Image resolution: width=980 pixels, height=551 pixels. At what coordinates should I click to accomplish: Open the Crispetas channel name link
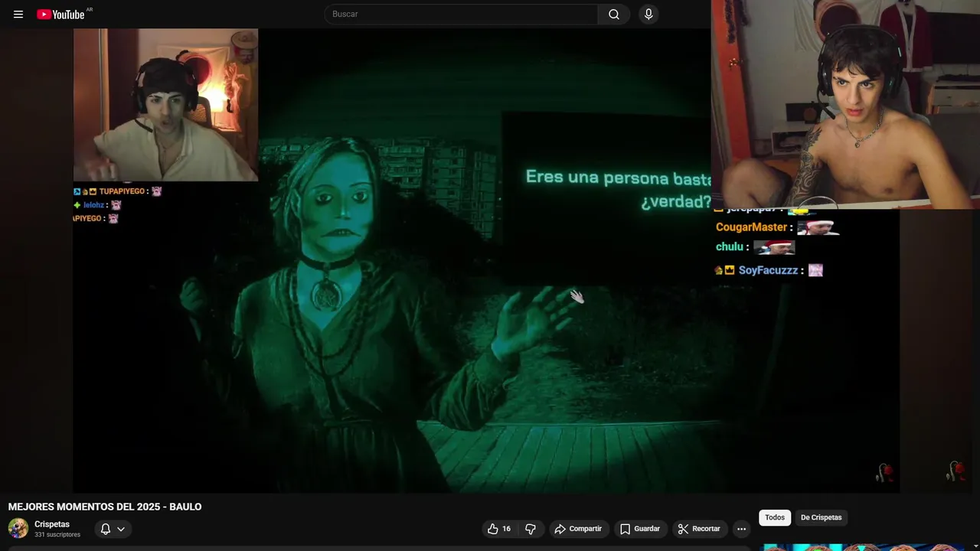point(52,524)
